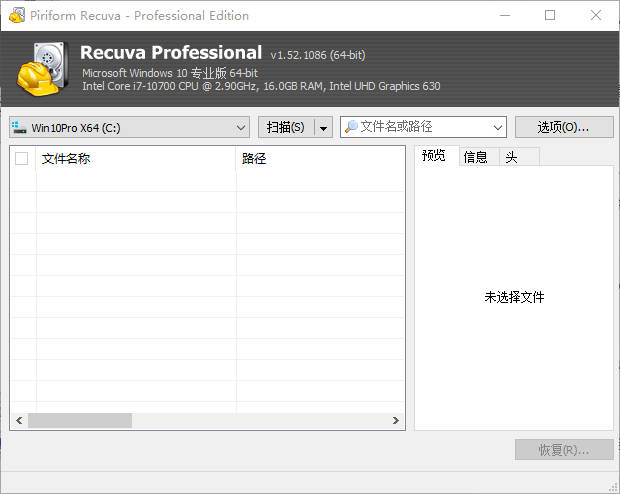The image size is (620, 494).
Task: Click the resize grip at the window corner
Action: [613, 487]
